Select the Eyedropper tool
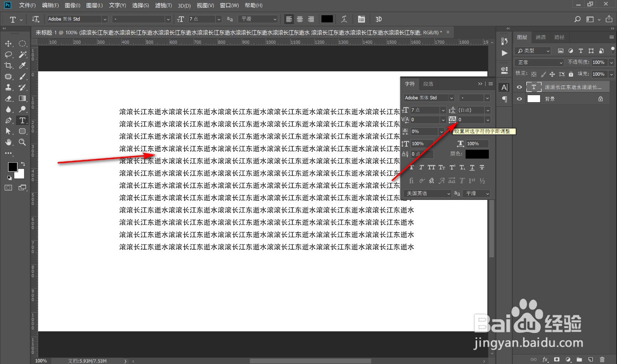This screenshot has height=364, width=617. 22,65
